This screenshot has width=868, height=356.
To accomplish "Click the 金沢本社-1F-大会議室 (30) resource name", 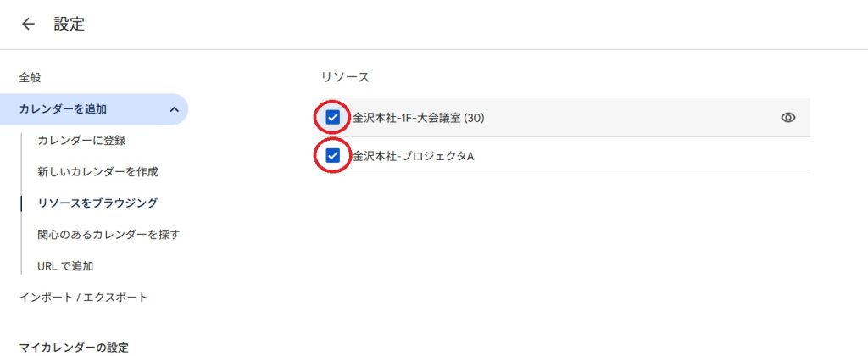I will pyautogui.click(x=419, y=118).
